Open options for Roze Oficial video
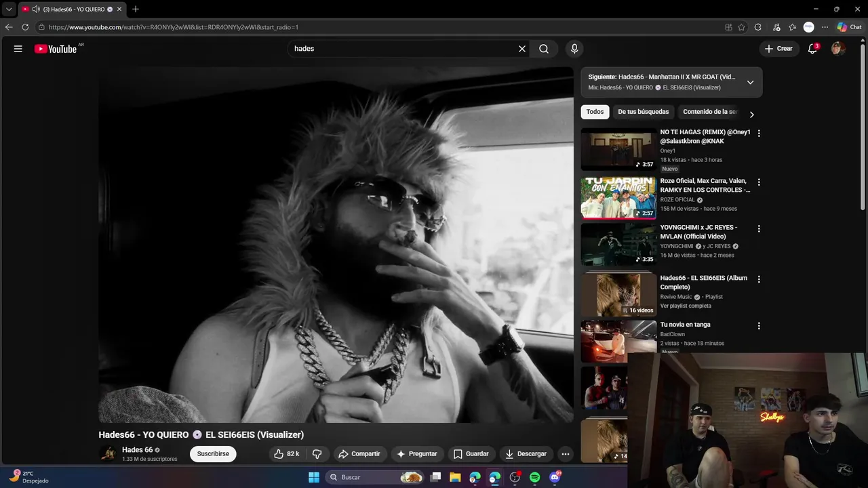 (759, 182)
